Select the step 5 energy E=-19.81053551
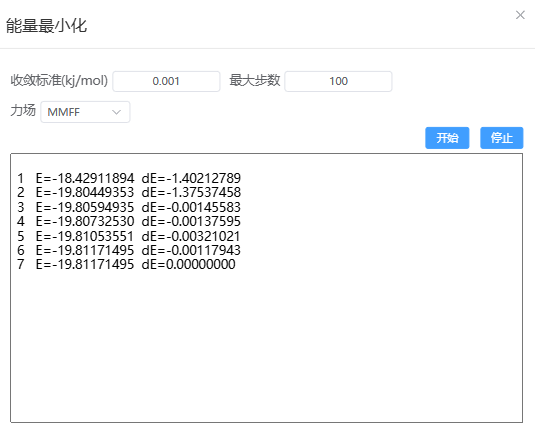 85,236
